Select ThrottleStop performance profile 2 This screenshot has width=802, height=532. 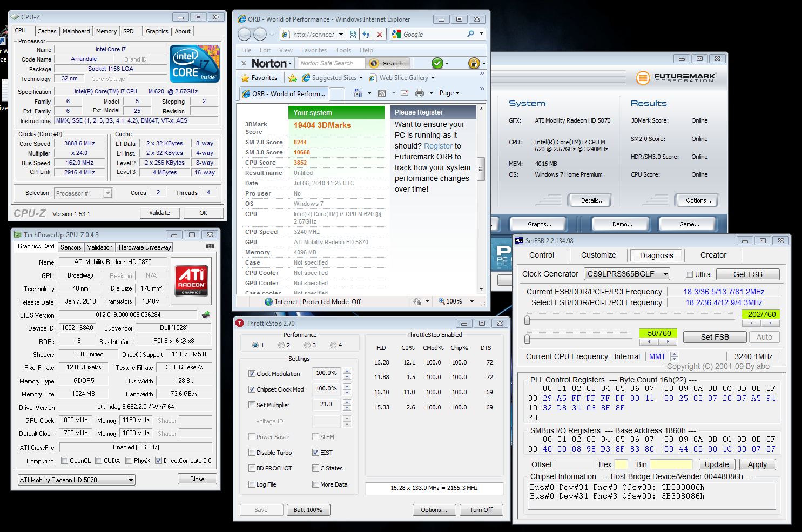pos(281,345)
